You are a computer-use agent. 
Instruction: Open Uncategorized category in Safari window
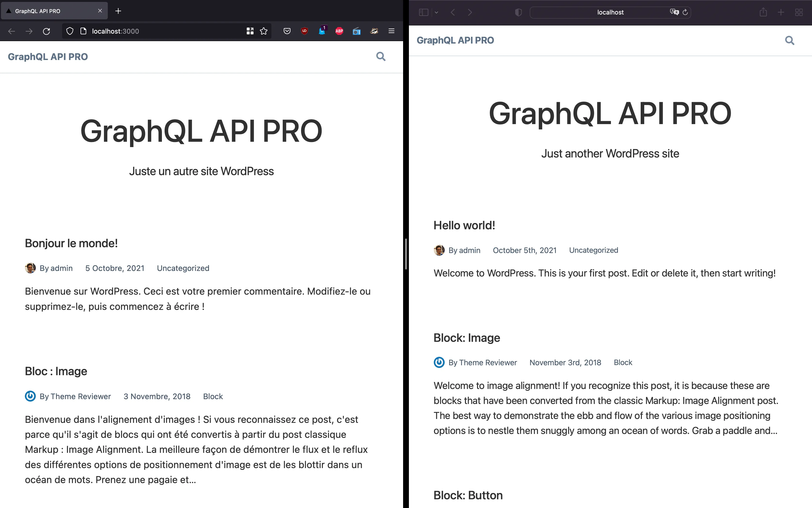point(594,250)
